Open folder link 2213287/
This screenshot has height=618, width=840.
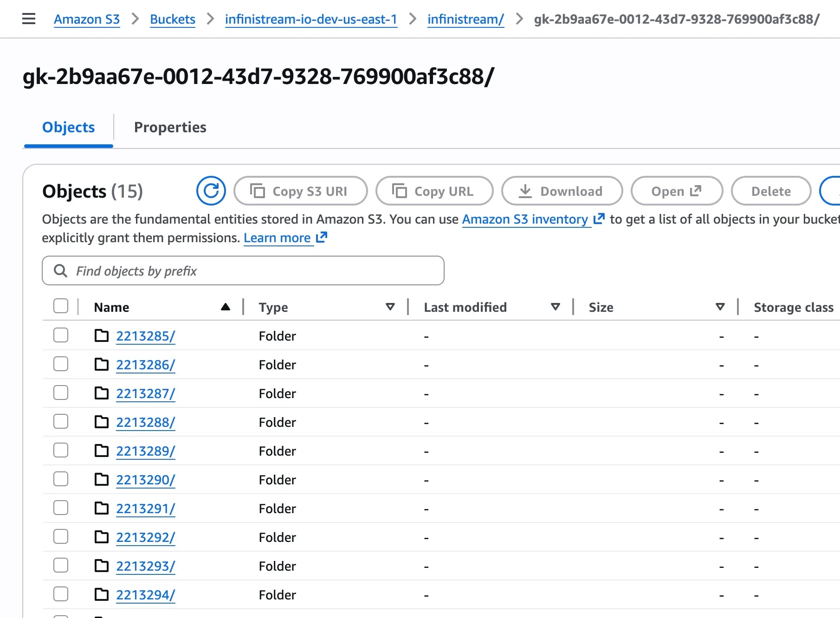[x=146, y=393]
